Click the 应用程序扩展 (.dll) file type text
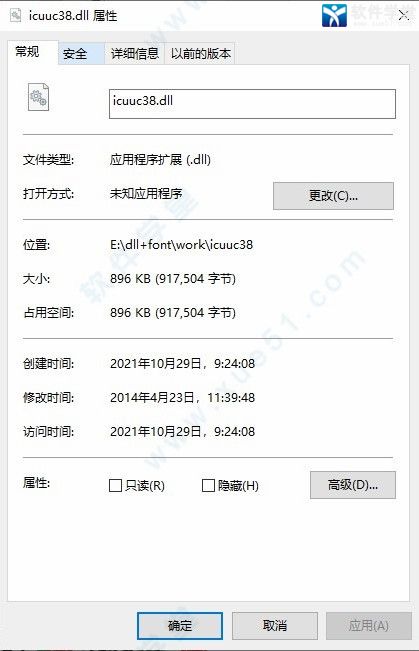This screenshot has width=419, height=651. pyautogui.click(x=160, y=159)
